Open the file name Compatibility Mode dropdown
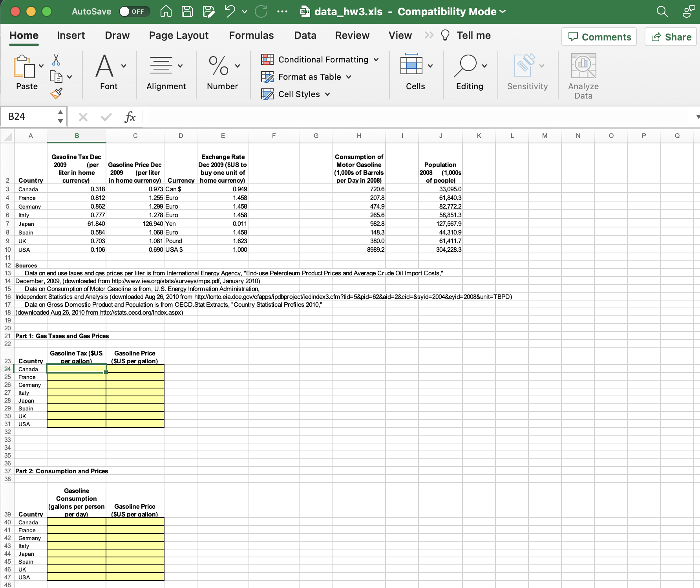Screen dimensions: 700x588 503,12
